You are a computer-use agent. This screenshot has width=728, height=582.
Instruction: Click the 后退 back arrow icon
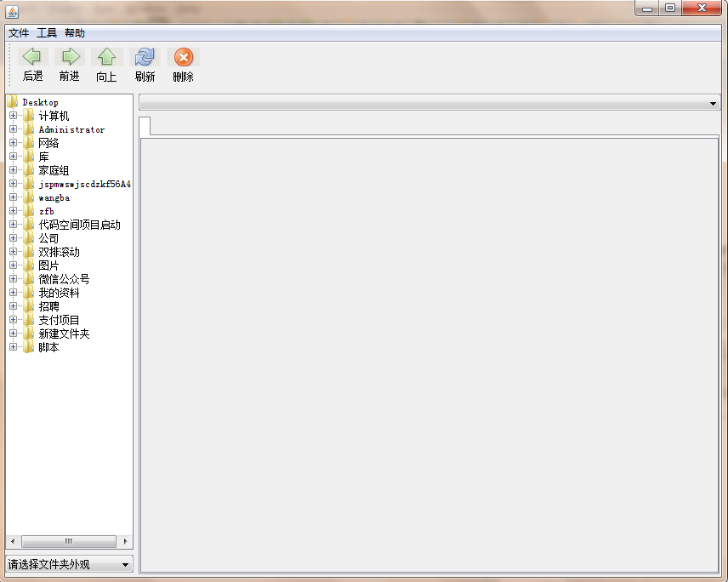32,57
